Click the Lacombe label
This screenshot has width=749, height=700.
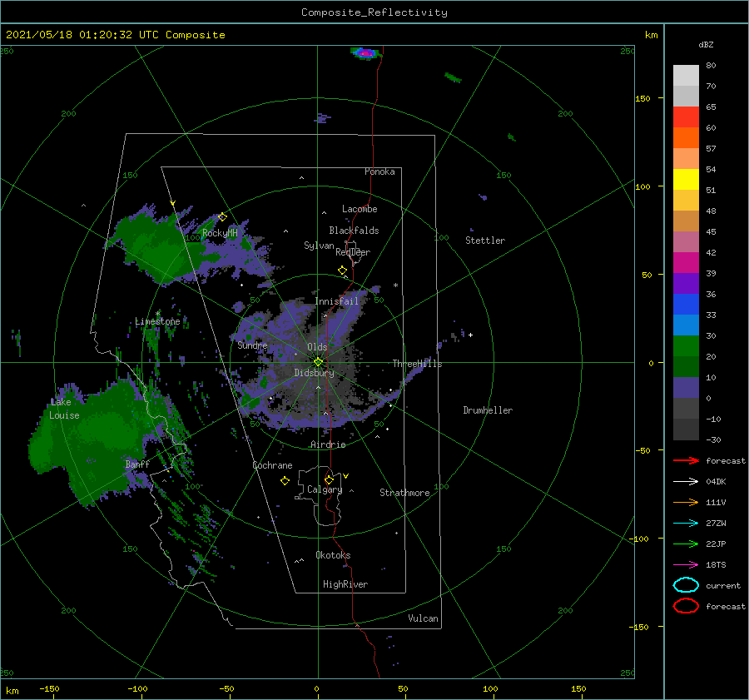360,209
